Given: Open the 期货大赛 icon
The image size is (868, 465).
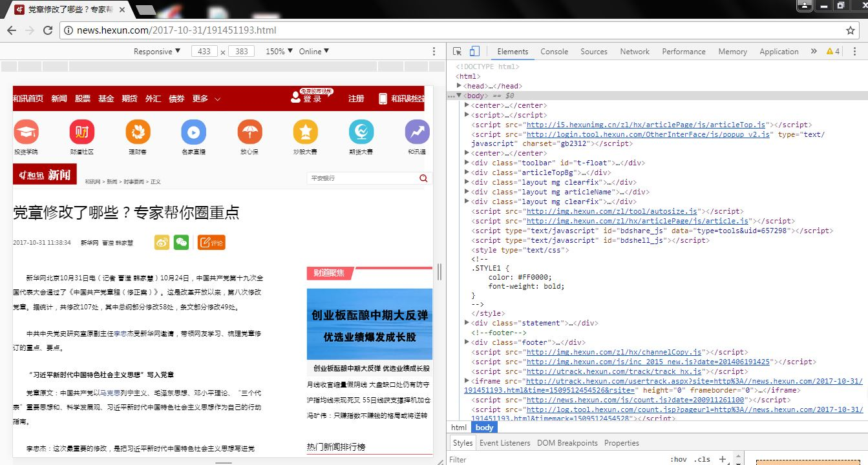Looking at the screenshot, I should coord(361,132).
